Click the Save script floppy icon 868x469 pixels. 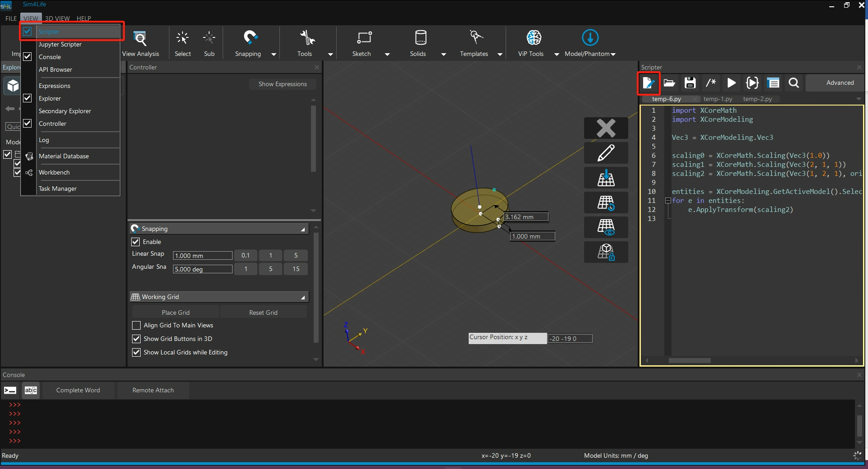click(690, 83)
